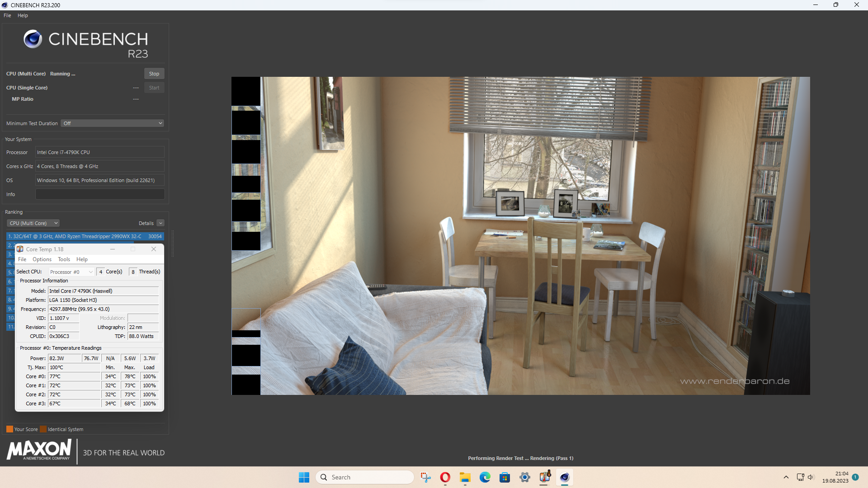Viewport: 868px width, 488px height.
Task: Close the Core Temp window
Action: (154, 249)
